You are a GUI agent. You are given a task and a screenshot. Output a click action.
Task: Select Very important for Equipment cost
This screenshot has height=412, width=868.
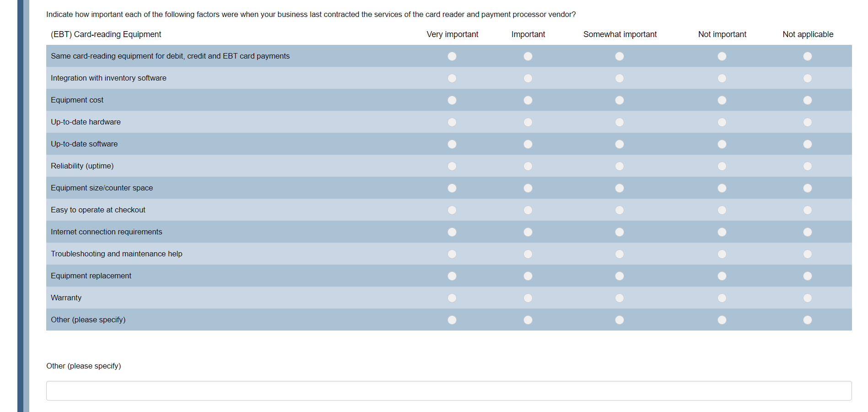click(x=452, y=100)
